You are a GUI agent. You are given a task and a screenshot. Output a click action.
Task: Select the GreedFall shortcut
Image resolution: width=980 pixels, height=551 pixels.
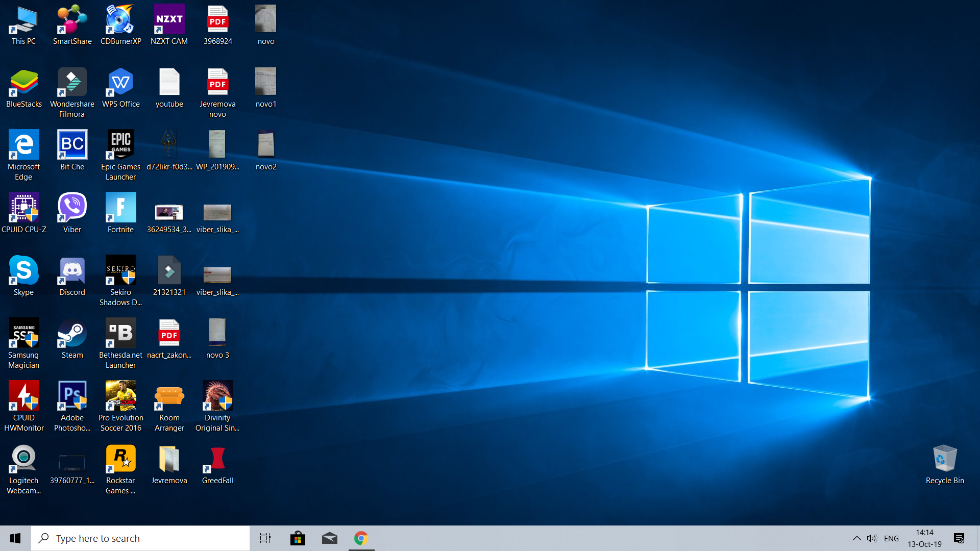click(x=217, y=465)
